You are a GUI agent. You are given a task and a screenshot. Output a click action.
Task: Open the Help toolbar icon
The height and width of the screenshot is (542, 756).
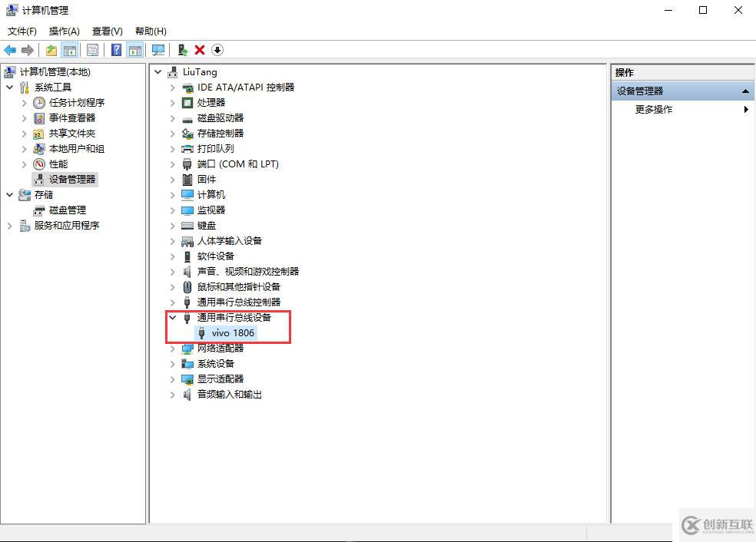click(116, 50)
